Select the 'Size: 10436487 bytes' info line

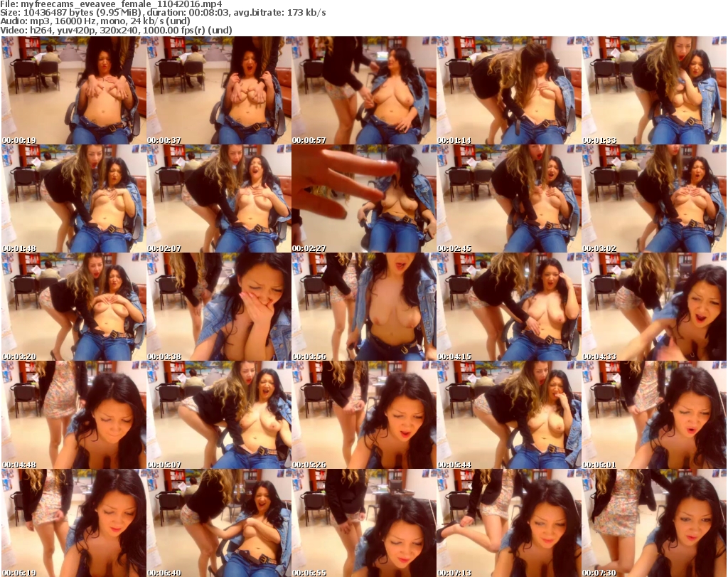coord(163,13)
